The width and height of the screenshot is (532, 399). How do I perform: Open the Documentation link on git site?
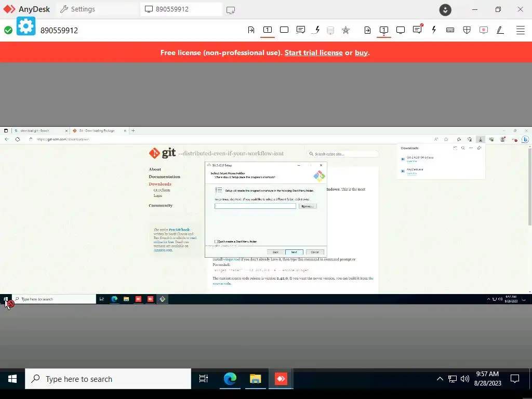(165, 177)
